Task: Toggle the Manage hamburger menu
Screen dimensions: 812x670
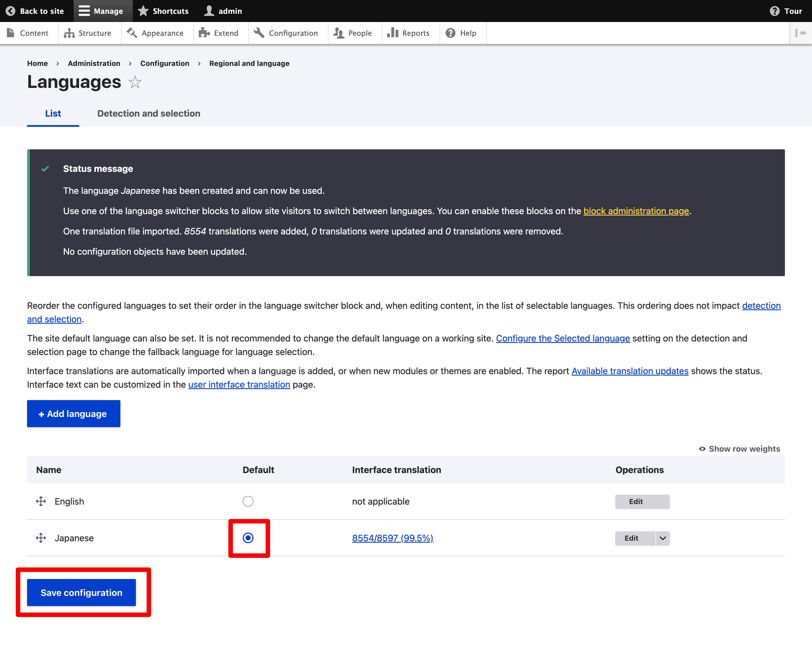Action: 101,11
